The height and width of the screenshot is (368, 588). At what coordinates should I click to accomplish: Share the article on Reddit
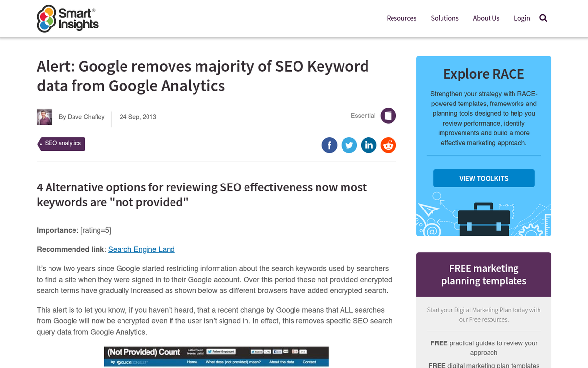click(388, 145)
